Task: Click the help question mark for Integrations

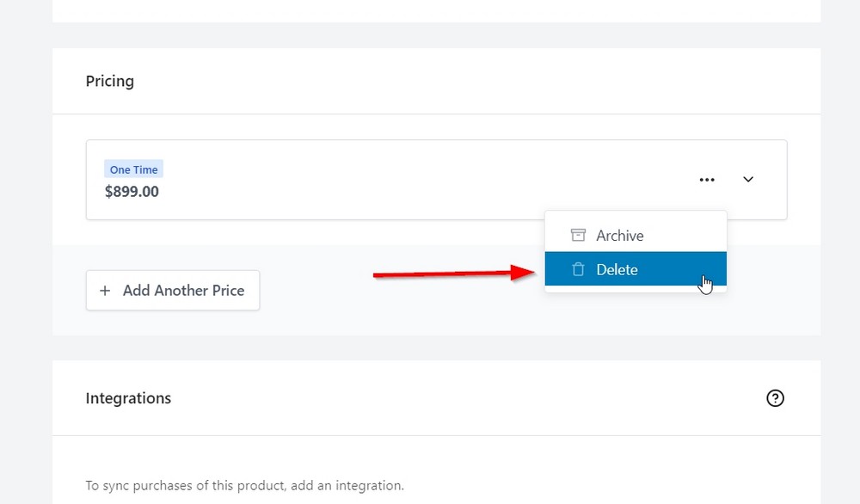Action: 775,398
